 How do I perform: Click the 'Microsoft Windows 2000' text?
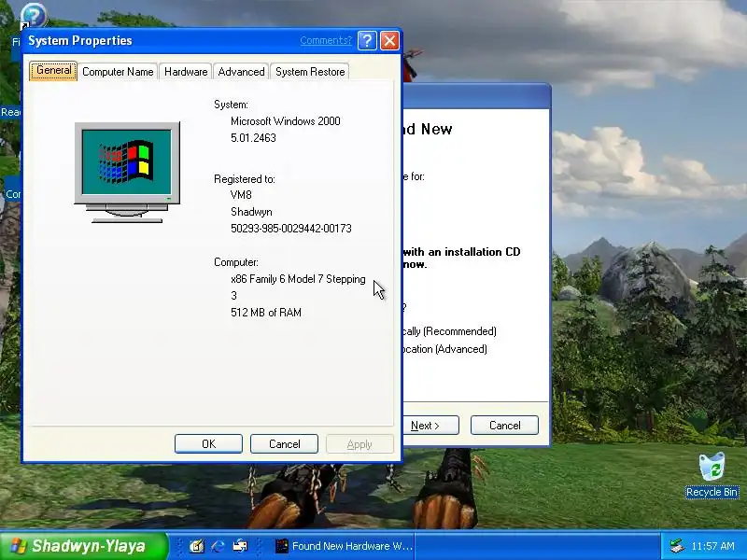[x=286, y=121]
